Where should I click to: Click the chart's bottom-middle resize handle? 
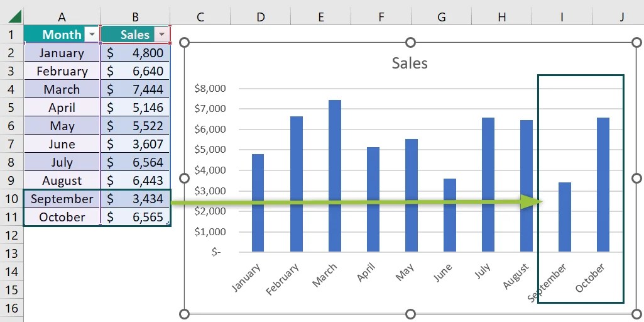coord(410,314)
